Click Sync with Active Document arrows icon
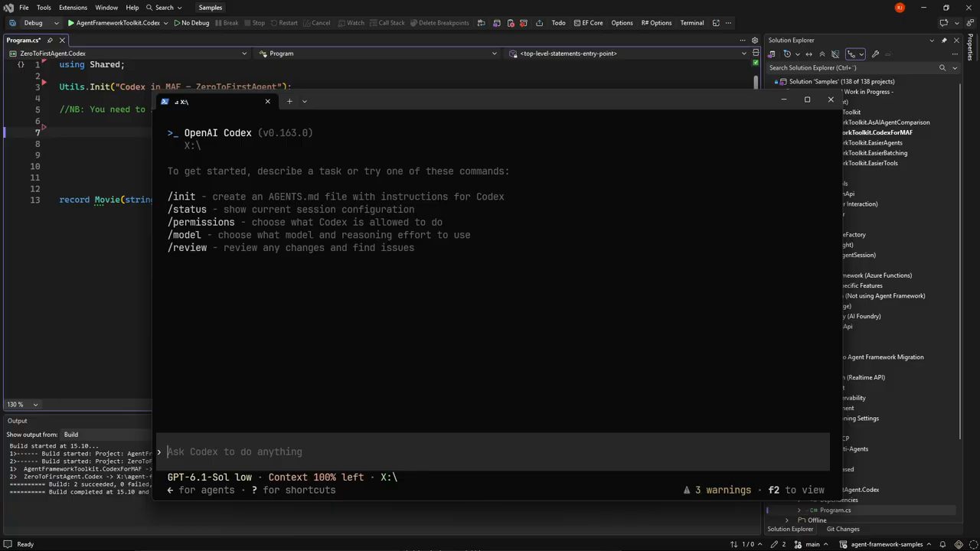This screenshot has height=551, width=980. pos(808,54)
